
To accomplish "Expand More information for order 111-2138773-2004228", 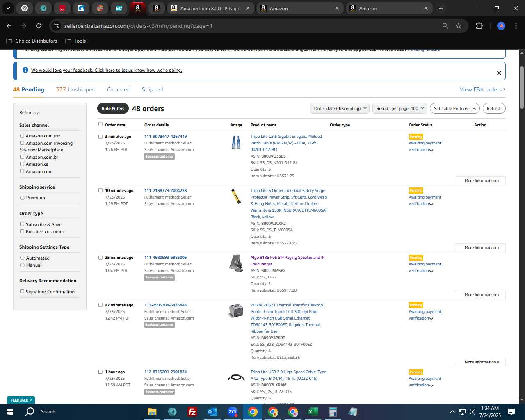I will (480, 247).
